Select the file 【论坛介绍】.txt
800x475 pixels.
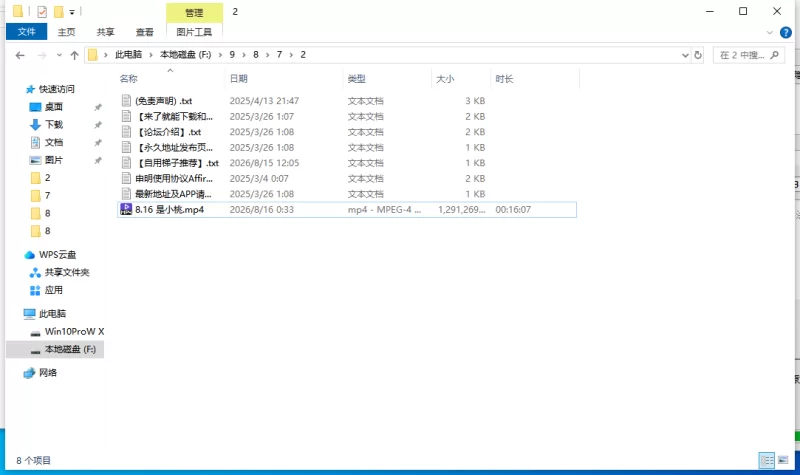pos(168,132)
